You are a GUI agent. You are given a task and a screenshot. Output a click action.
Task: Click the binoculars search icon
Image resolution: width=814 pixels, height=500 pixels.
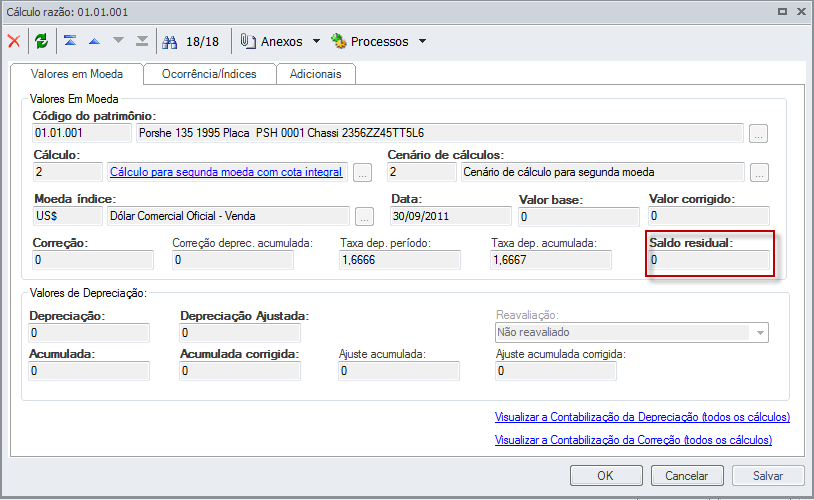click(170, 42)
